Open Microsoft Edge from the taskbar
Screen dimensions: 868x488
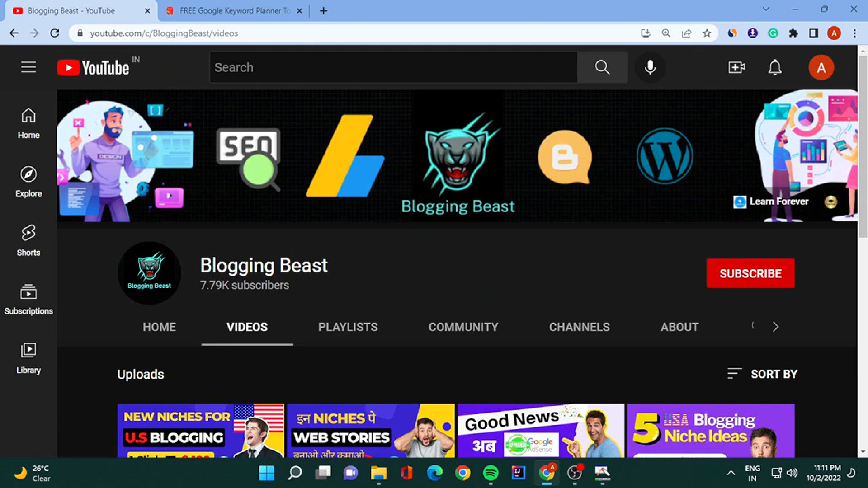[x=434, y=473]
